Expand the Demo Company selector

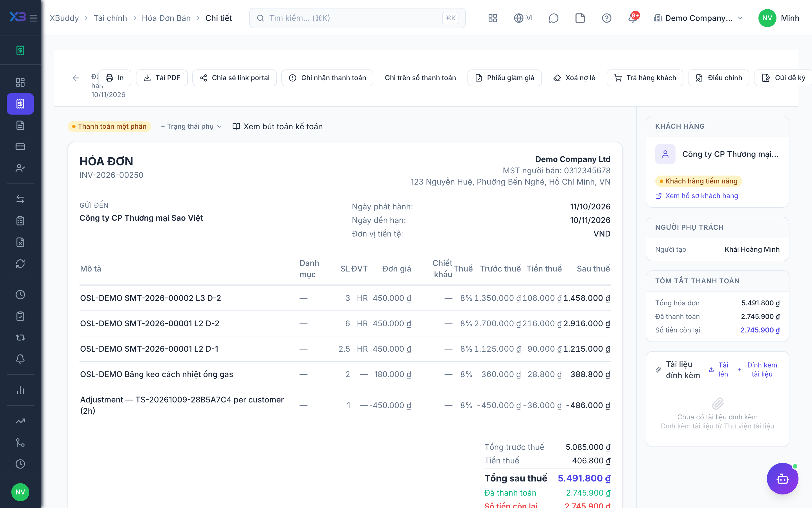point(698,18)
